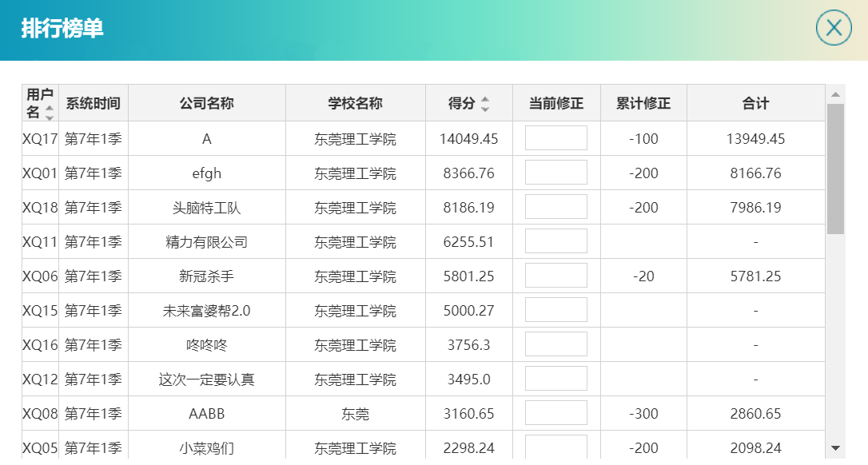Sort the table by 得分 column

[x=484, y=104]
